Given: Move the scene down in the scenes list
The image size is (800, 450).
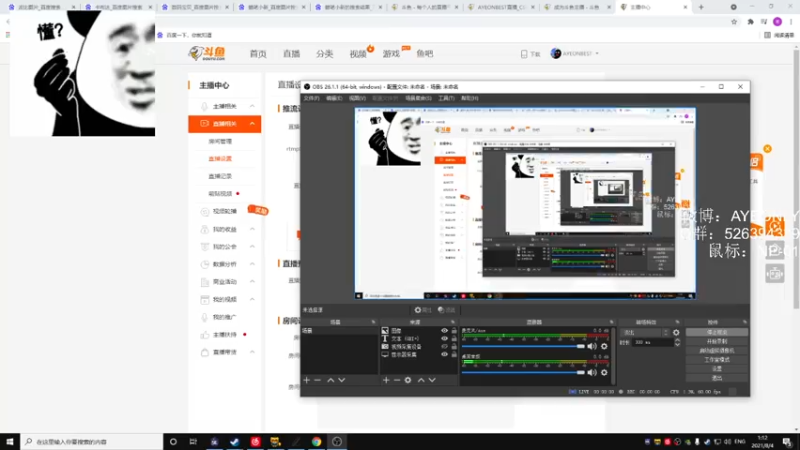Looking at the screenshot, I should pyautogui.click(x=342, y=380).
